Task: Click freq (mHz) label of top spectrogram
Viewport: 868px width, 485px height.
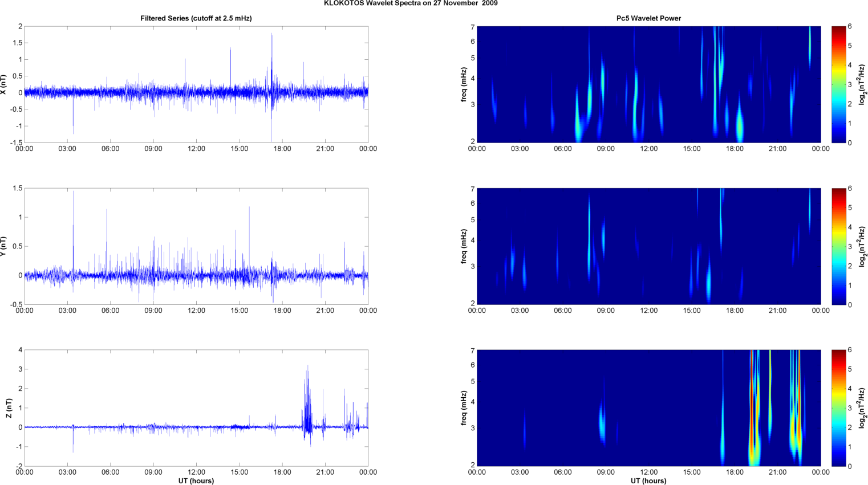Action: coord(464,84)
